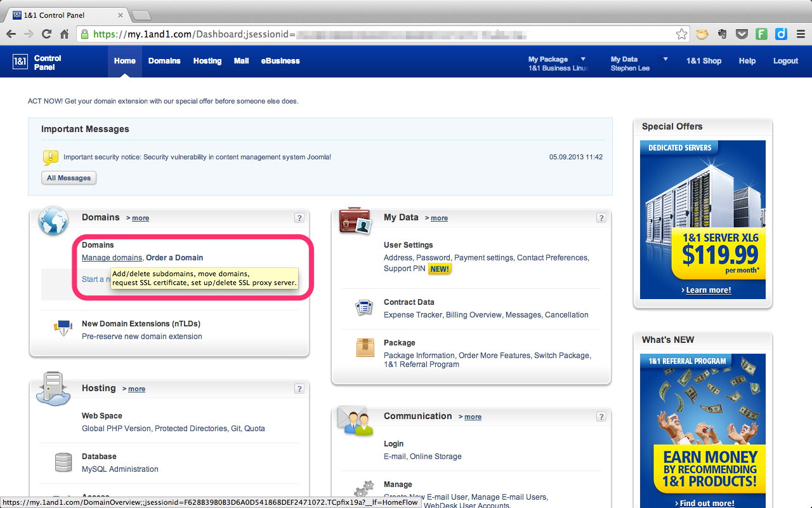The width and height of the screenshot is (812, 508).
Task: Open the MySQL Administration link
Action: point(120,469)
